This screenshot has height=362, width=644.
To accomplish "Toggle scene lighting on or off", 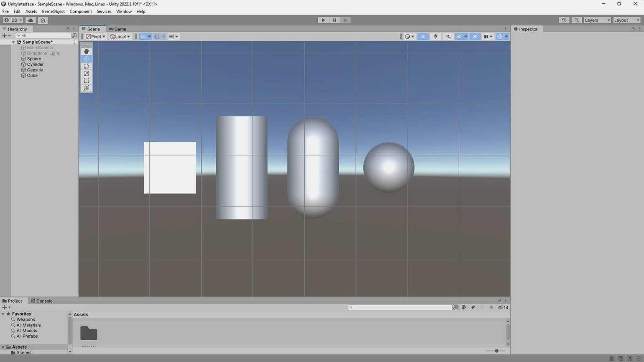I will 436,37.
